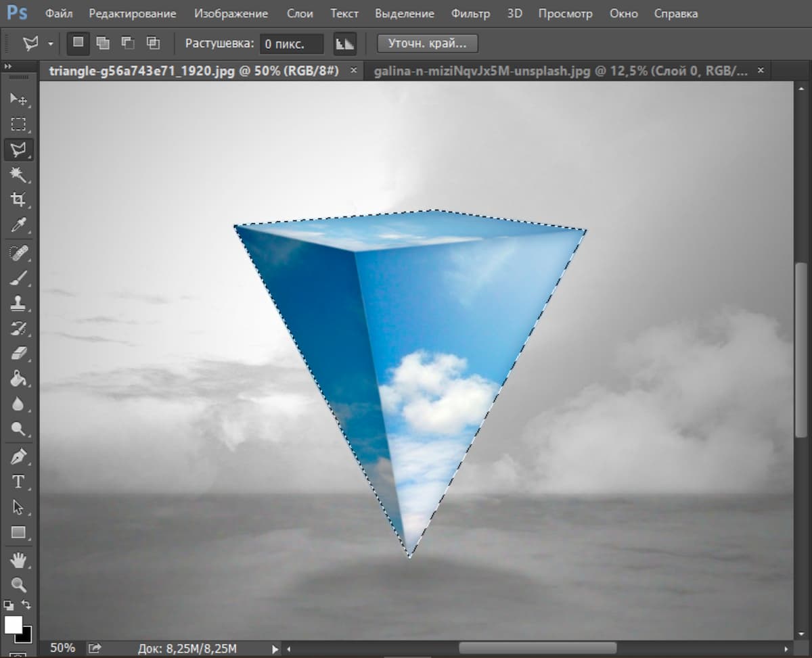Enable New Selection mode button

(78, 43)
